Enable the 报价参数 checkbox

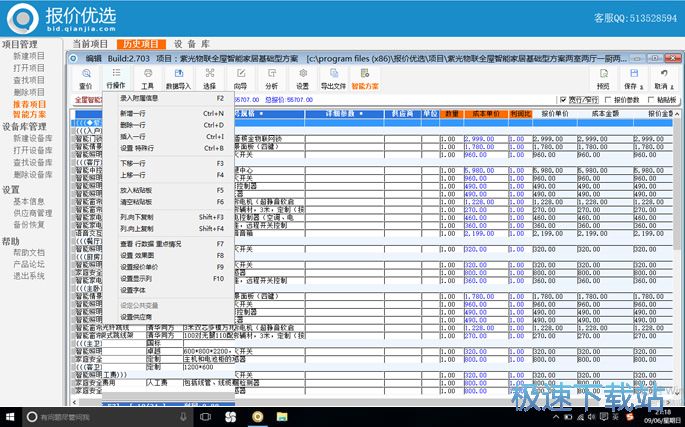[x=606, y=100]
